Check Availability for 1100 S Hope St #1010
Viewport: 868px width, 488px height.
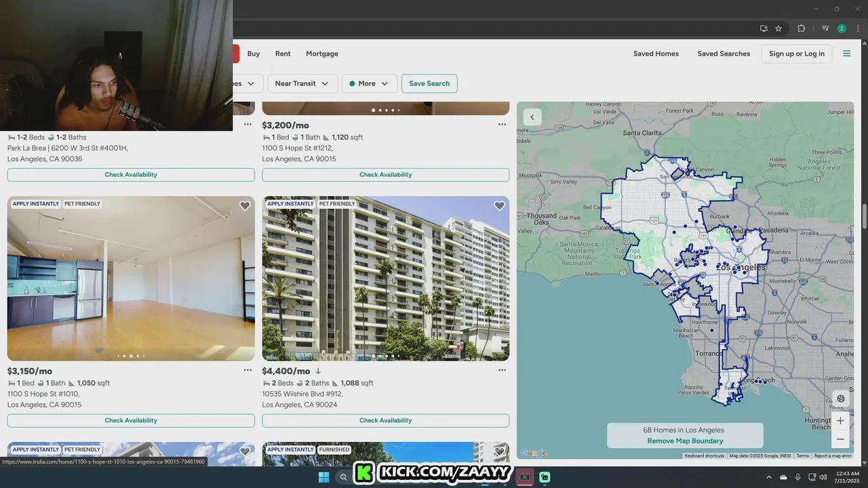coord(131,420)
